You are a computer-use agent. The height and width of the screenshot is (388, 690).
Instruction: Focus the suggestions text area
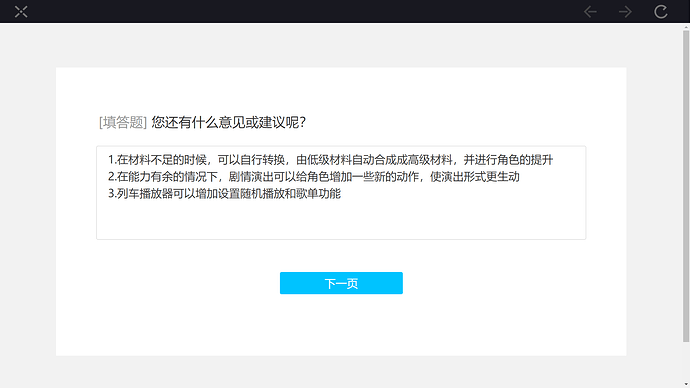[341, 193]
